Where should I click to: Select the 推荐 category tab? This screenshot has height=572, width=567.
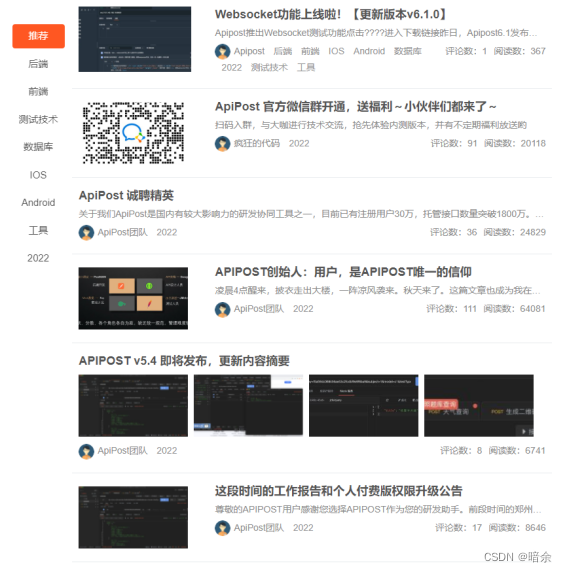38,36
